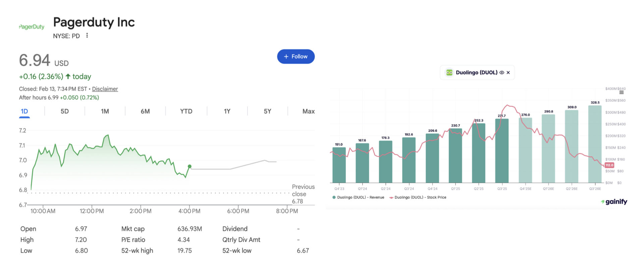Switch to the 5D time range tab
The width and height of the screenshot is (644, 275).
point(64,111)
